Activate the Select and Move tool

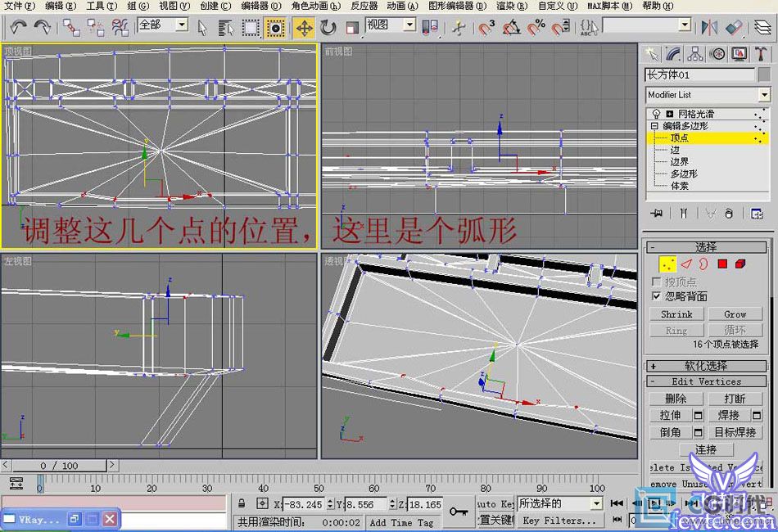pos(304,28)
